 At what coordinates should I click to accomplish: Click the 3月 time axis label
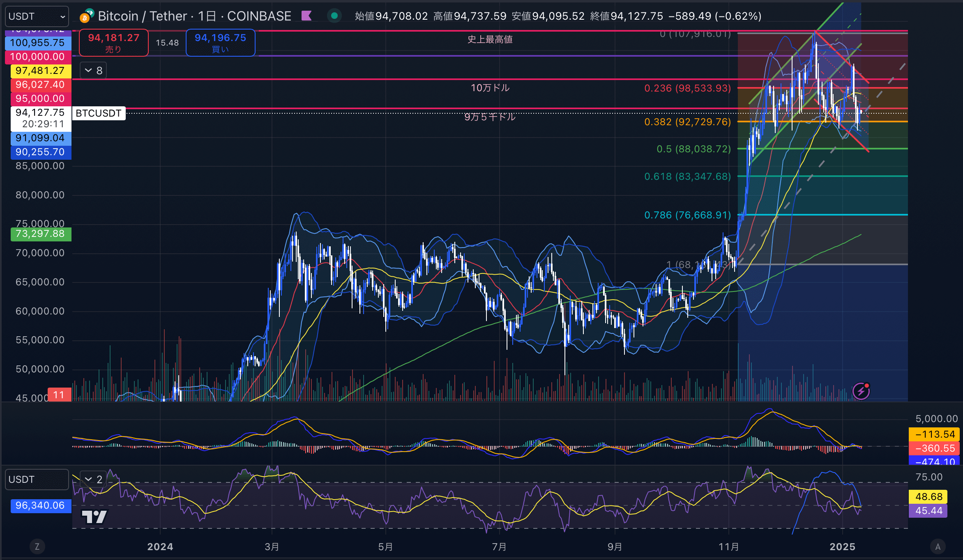(272, 547)
